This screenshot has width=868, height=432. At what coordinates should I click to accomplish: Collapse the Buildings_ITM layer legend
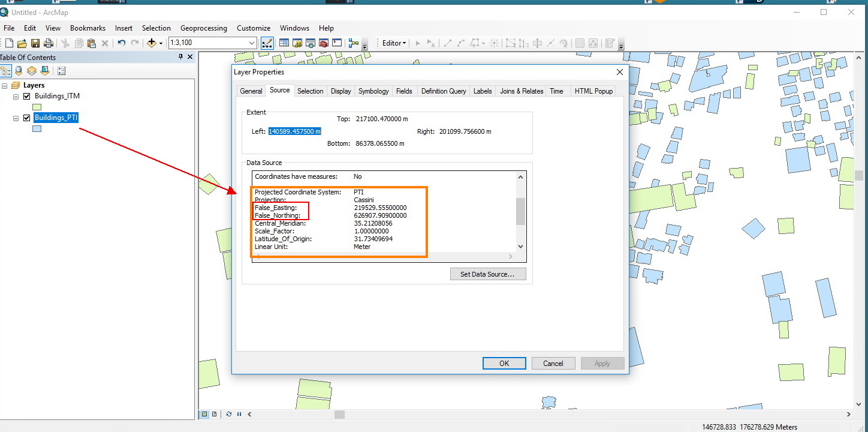point(16,96)
